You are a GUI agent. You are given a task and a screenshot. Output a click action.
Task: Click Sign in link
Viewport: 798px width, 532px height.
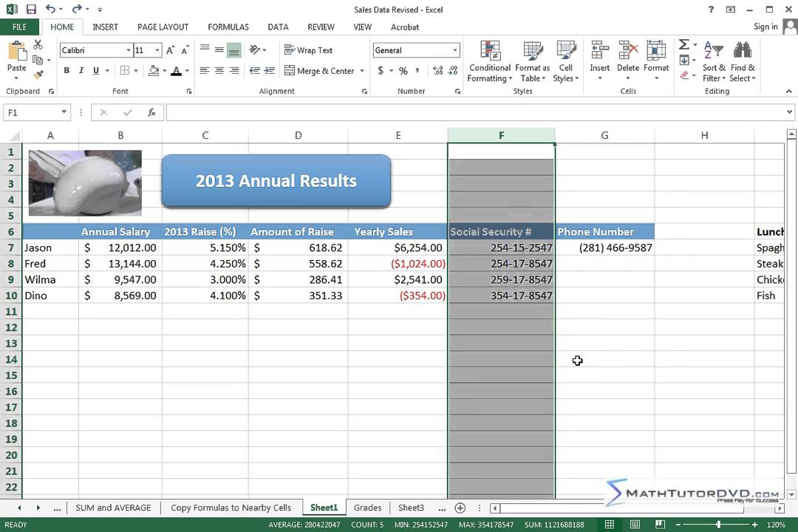(x=765, y=27)
